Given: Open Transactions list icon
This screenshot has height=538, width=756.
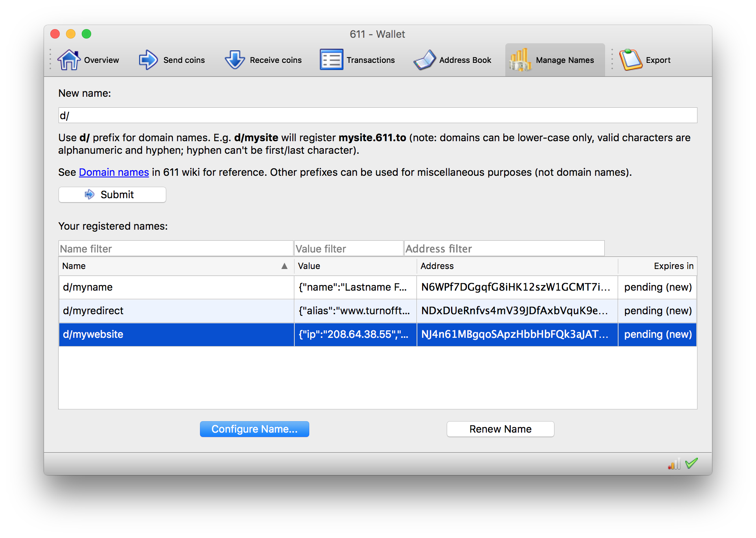Looking at the screenshot, I should pos(331,60).
